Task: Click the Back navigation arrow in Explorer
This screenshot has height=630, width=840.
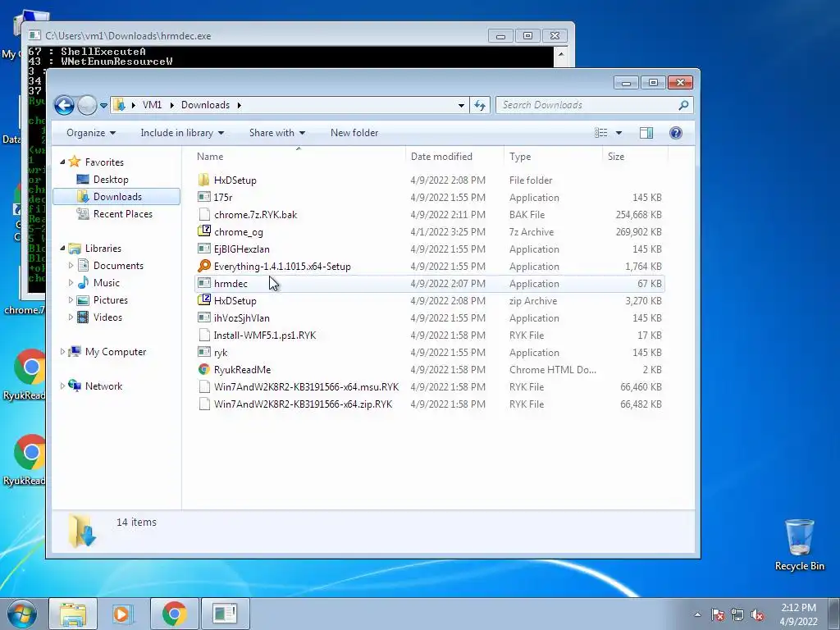Action: [x=64, y=105]
